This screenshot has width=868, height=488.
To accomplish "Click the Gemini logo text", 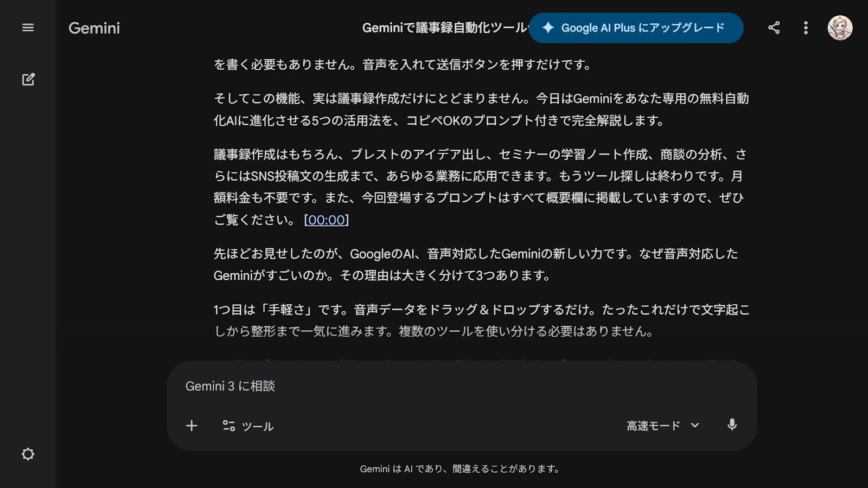I will point(94,28).
